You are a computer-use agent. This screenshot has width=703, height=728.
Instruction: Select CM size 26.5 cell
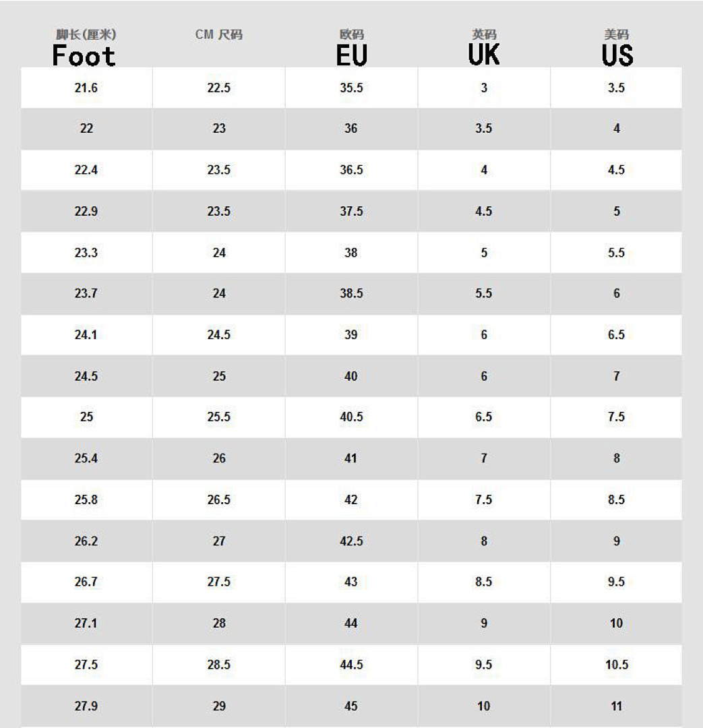pos(218,499)
